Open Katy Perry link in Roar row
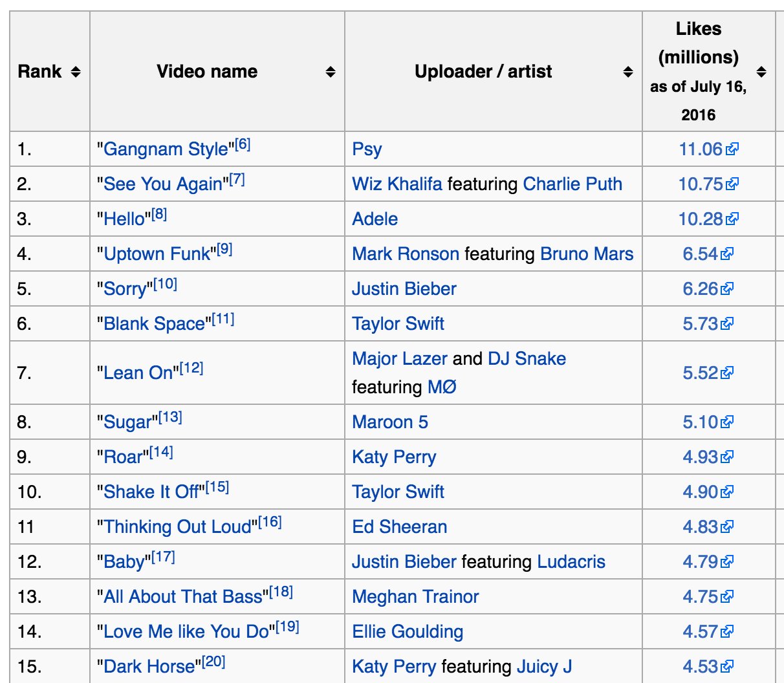This screenshot has height=683, width=784. (x=394, y=457)
